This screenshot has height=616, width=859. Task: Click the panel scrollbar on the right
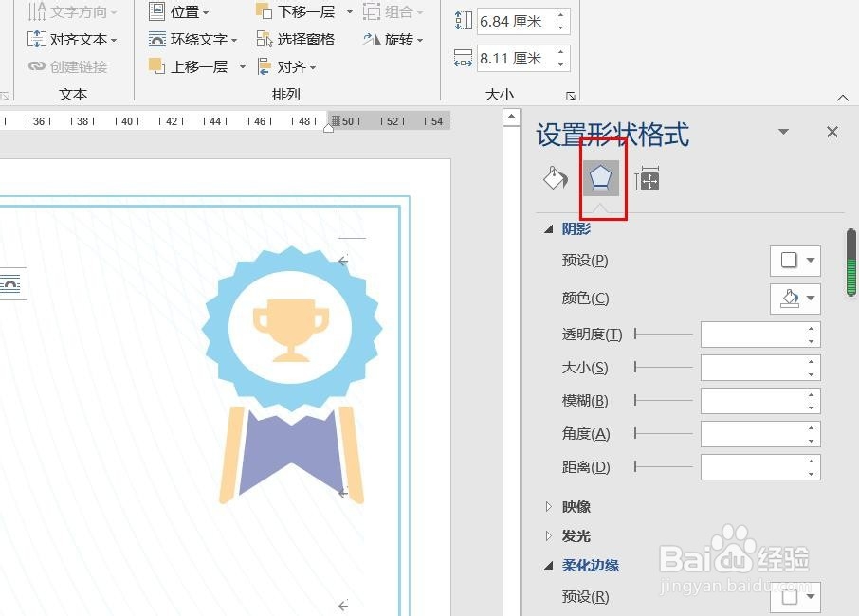[850, 265]
